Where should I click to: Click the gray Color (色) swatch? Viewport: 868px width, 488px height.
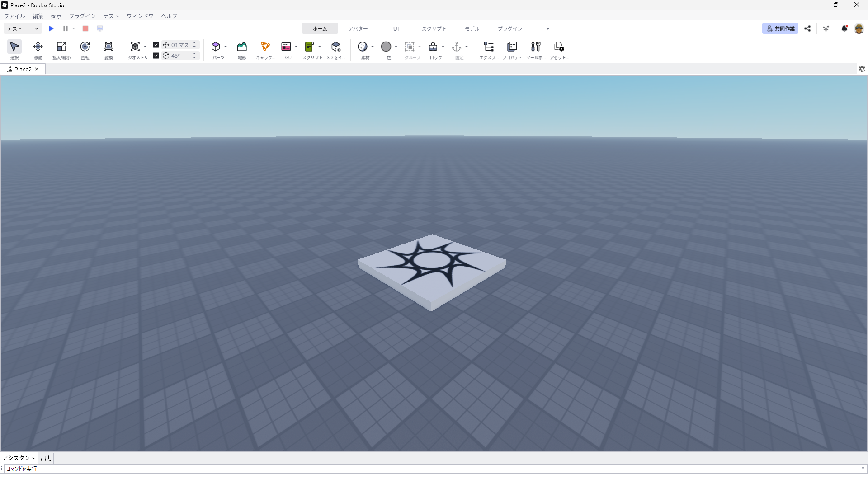point(386,47)
